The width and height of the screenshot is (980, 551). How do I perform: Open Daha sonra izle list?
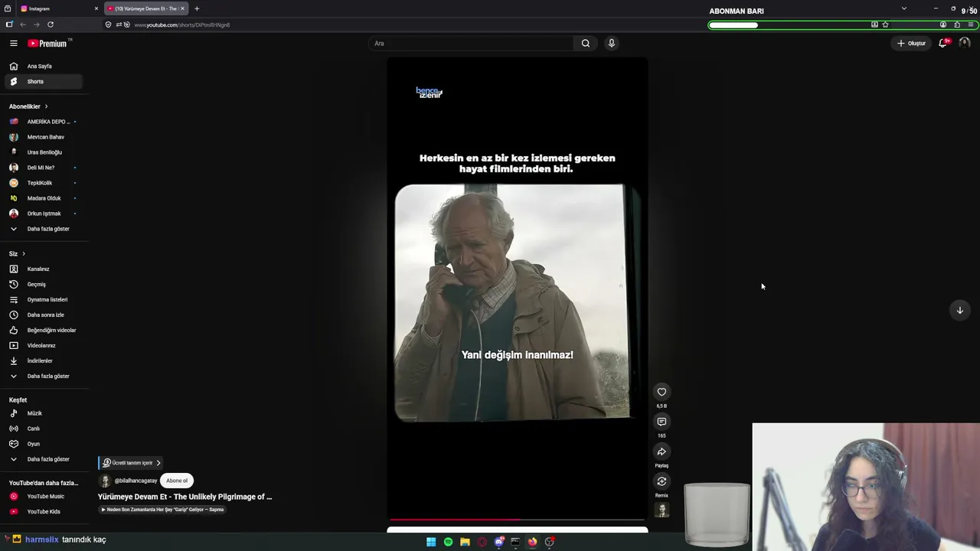(44, 315)
